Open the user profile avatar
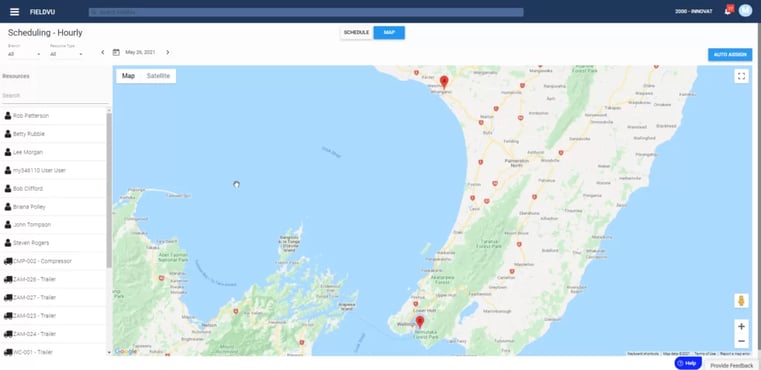The width and height of the screenshot is (761, 370). tap(745, 11)
